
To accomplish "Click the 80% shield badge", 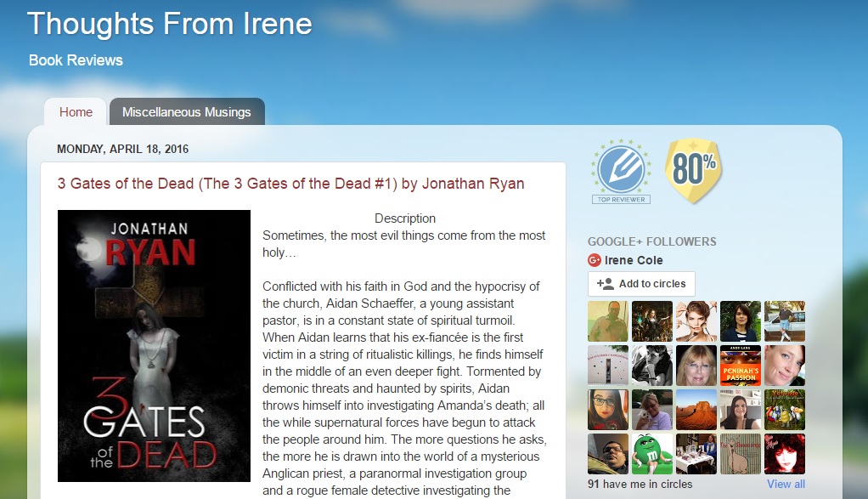I will tap(694, 170).
